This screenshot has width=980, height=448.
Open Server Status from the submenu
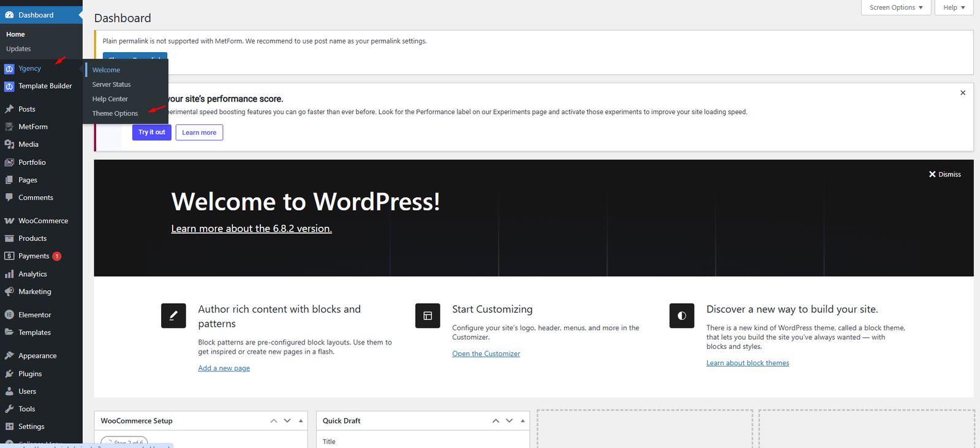(111, 85)
